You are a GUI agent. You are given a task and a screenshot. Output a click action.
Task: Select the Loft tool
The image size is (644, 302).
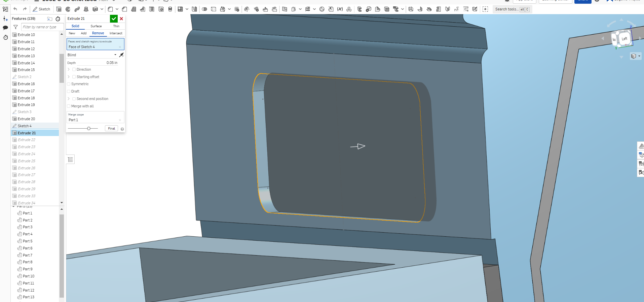(x=86, y=9)
